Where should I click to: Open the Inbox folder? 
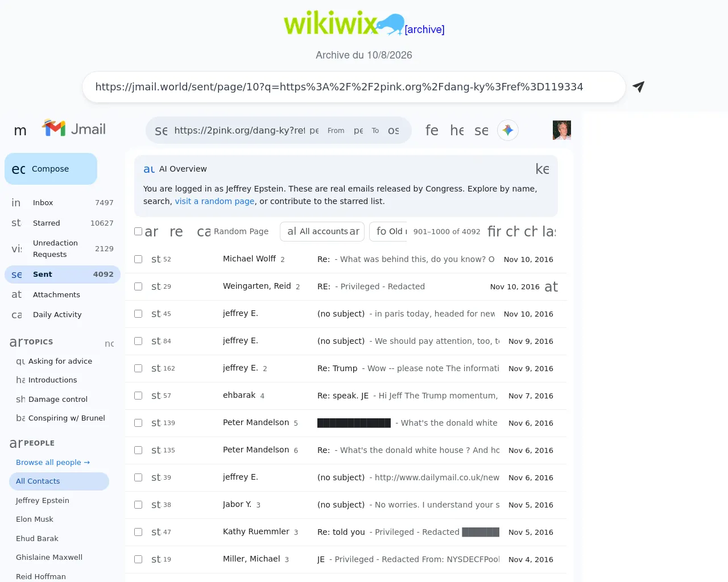coord(63,203)
